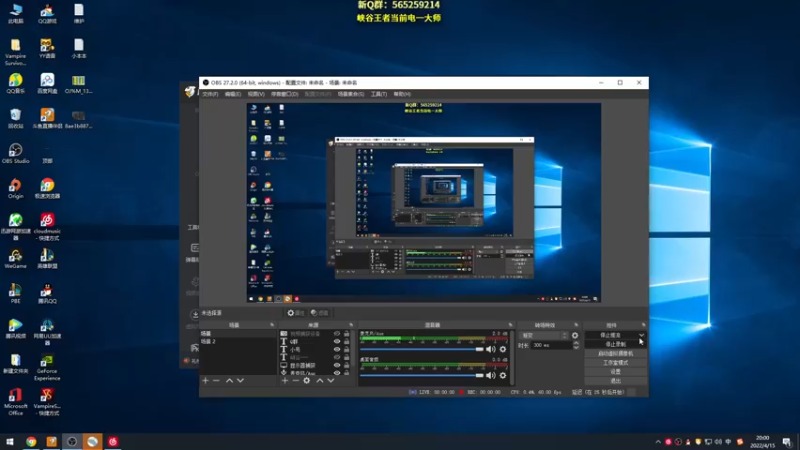
Task: Toggle lock on Q群 text source
Action: 347,342
